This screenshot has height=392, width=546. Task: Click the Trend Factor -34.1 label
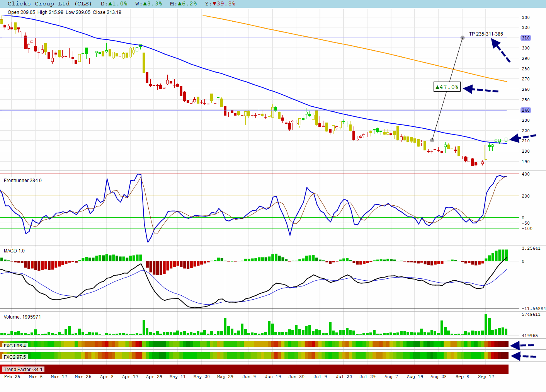pos(23,370)
